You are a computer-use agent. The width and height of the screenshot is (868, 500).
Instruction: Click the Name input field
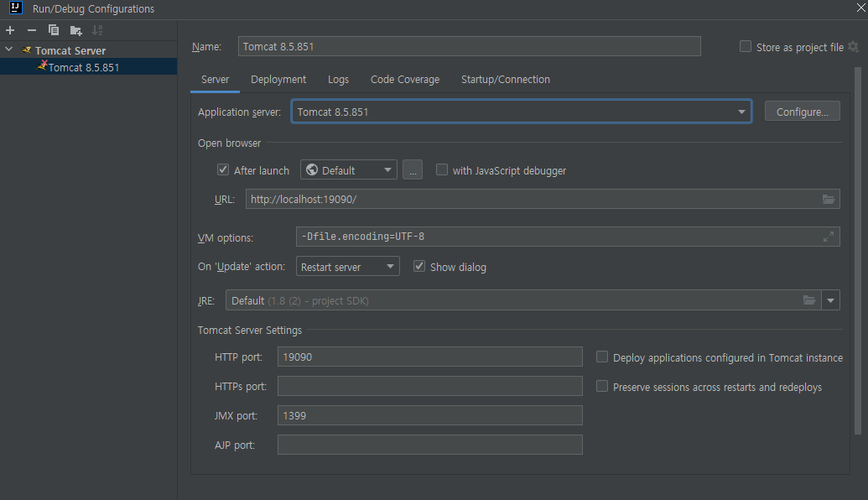pyautogui.click(x=470, y=46)
